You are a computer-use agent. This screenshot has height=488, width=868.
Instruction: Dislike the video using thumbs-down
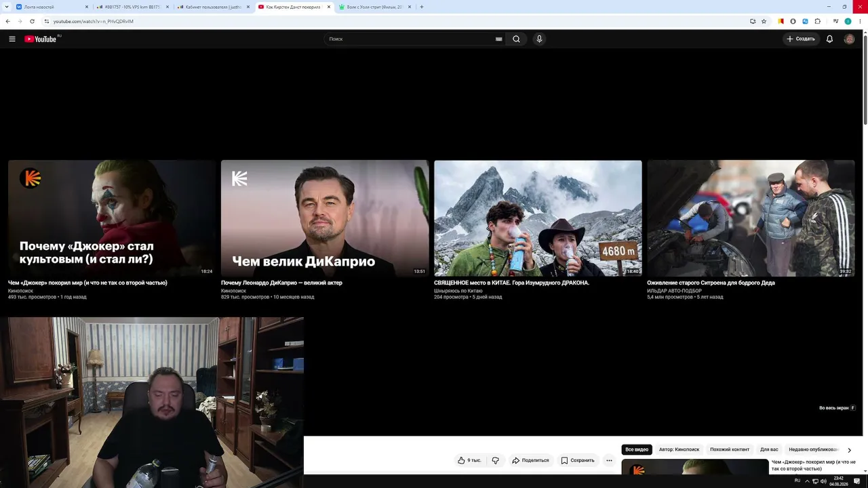point(495,460)
